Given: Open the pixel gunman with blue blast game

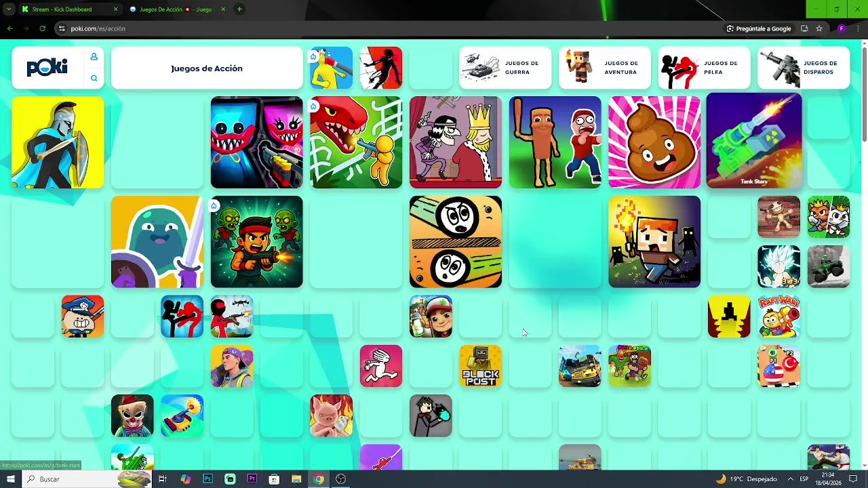Looking at the screenshot, I should pyautogui.click(x=431, y=415).
